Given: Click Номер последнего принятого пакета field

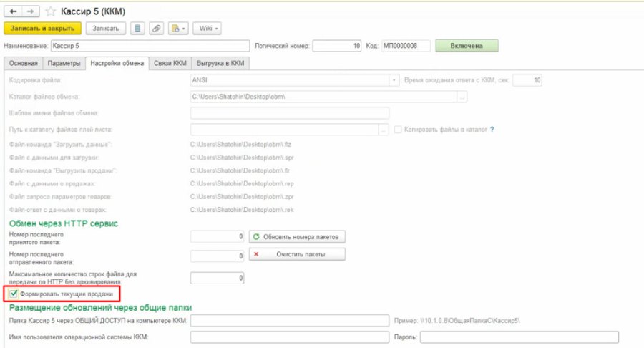Looking at the screenshot, I should (x=218, y=236).
